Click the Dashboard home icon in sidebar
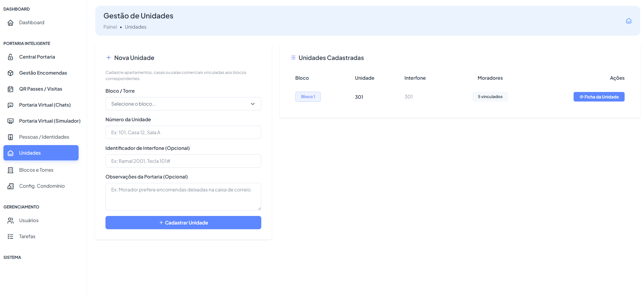 pyautogui.click(x=11, y=22)
